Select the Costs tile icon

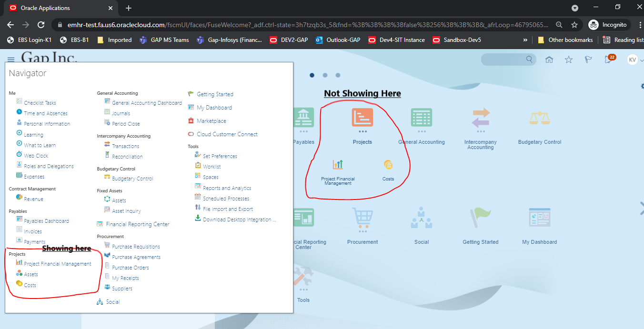pos(388,164)
